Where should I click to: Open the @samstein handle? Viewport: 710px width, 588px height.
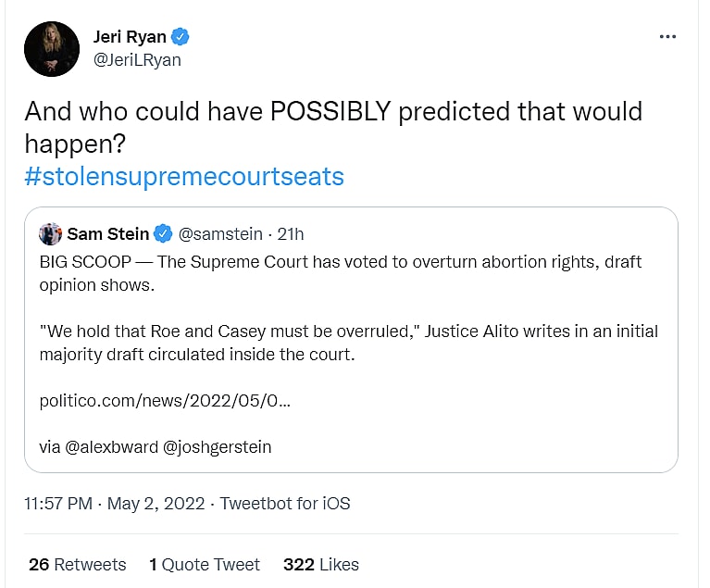coord(220,233)
